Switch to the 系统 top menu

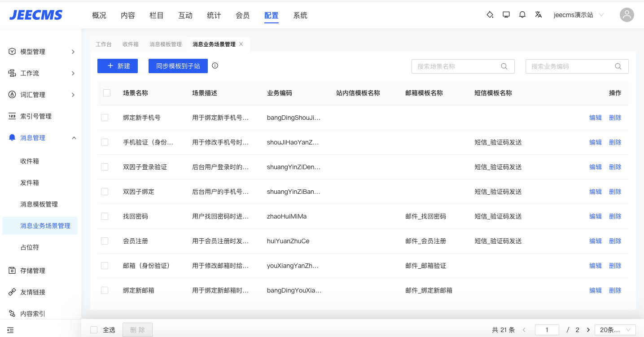point(300,15)
